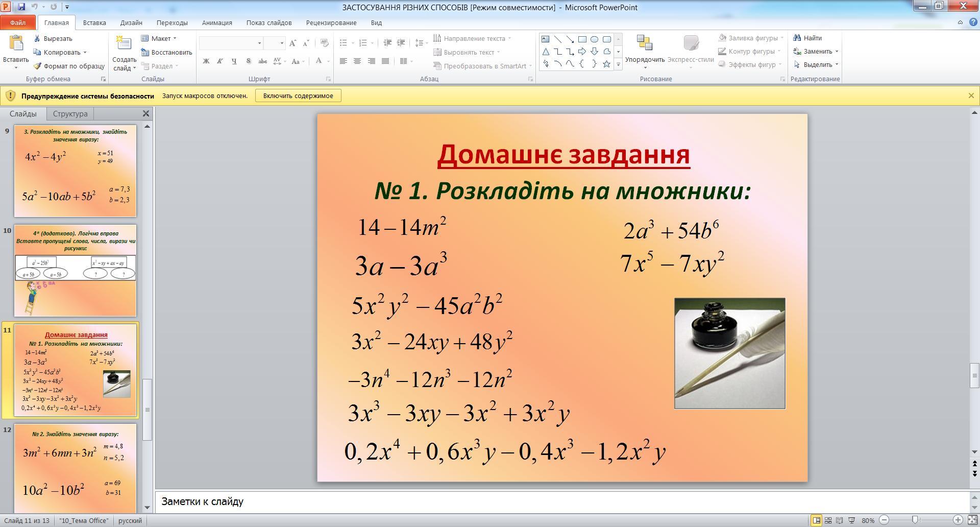Close the security warning bar
This screenshot has width=980, height=527.
971,95
